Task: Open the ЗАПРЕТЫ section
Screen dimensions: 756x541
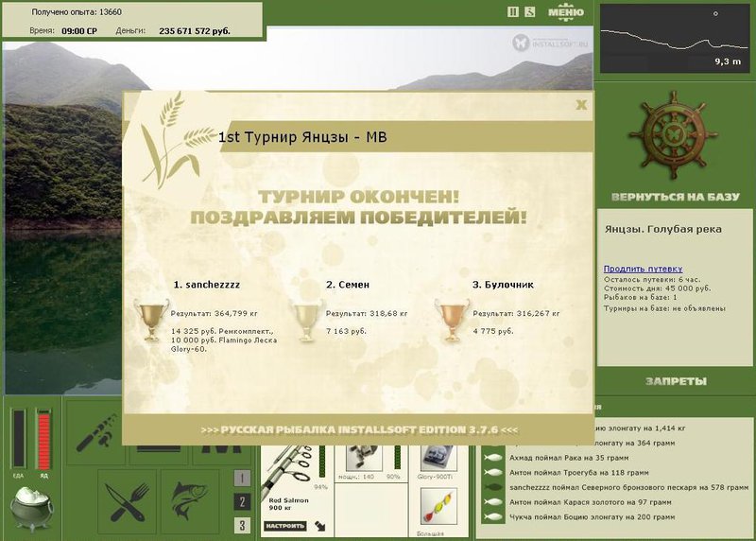Action: 676,381
